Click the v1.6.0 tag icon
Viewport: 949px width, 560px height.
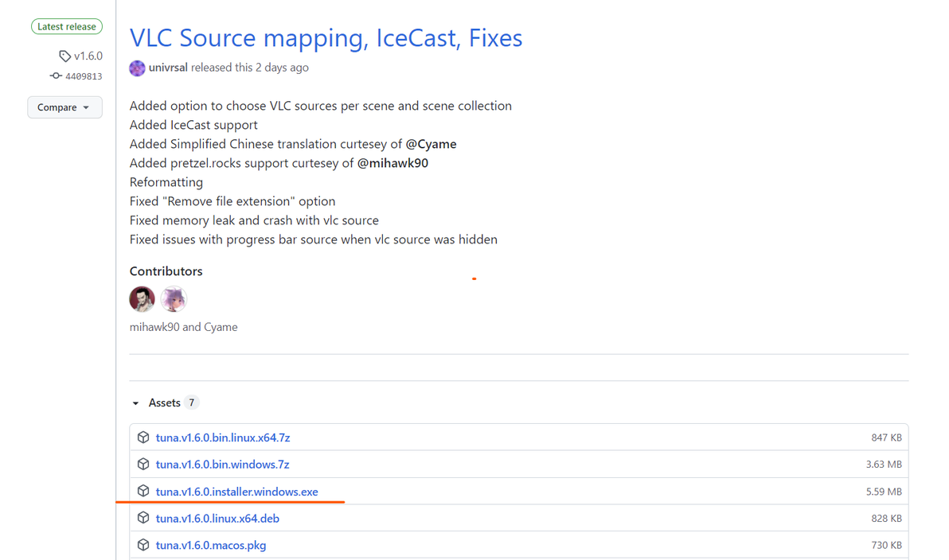[64, 56]
